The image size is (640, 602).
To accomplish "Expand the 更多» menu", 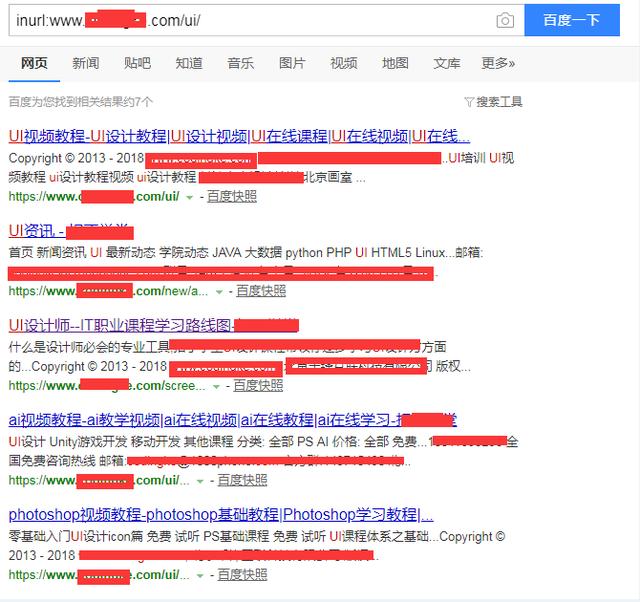I will (x=498, y=63).
